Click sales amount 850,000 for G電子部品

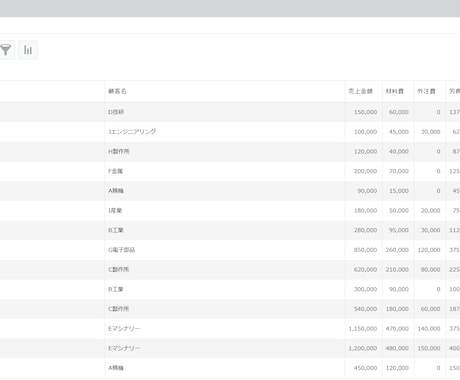[365, 250]
